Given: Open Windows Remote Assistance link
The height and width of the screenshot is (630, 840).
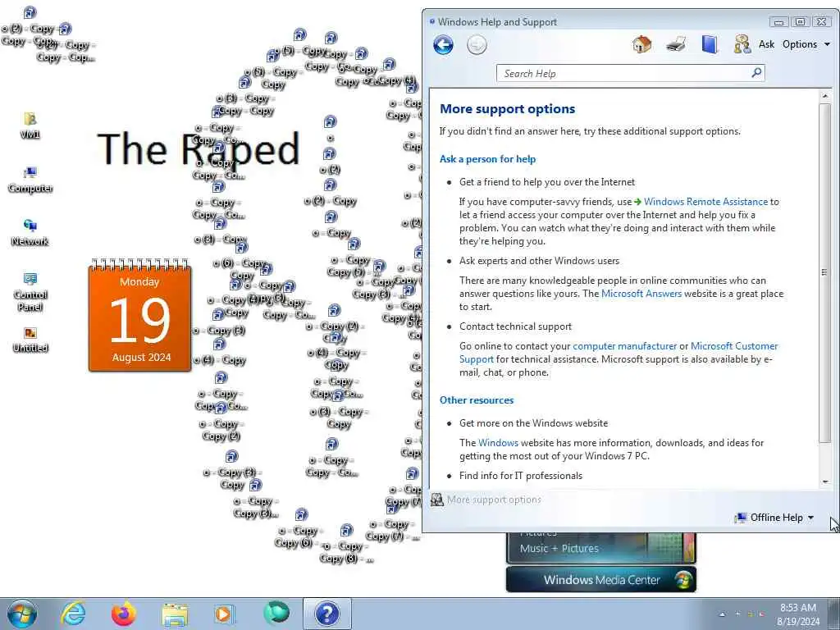Looking at the screenshot, I should 705,202.
